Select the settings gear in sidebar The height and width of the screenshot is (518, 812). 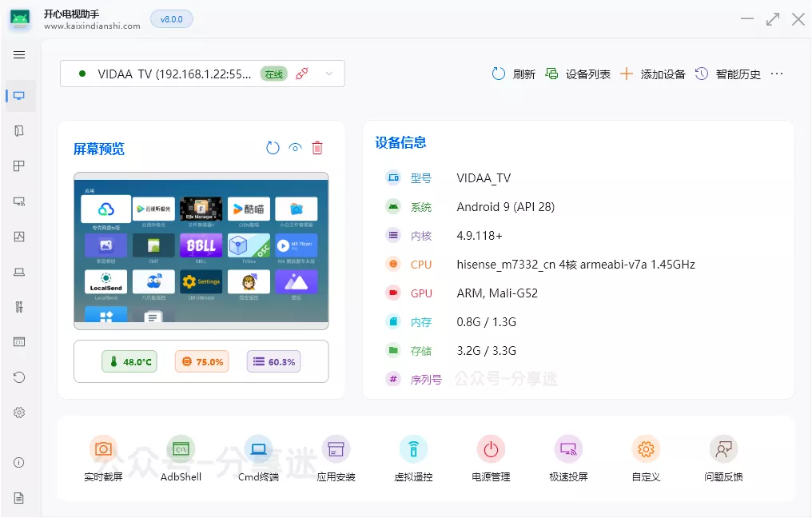[x=19, y=412]
